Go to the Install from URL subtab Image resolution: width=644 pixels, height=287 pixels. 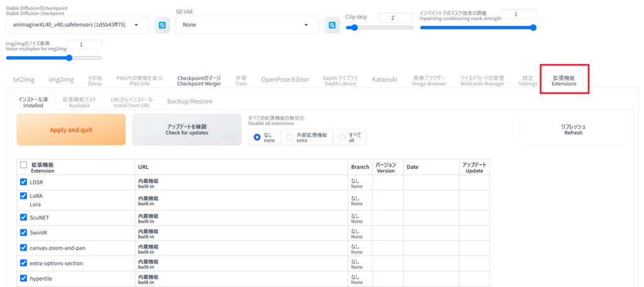[x=131, y=102]
